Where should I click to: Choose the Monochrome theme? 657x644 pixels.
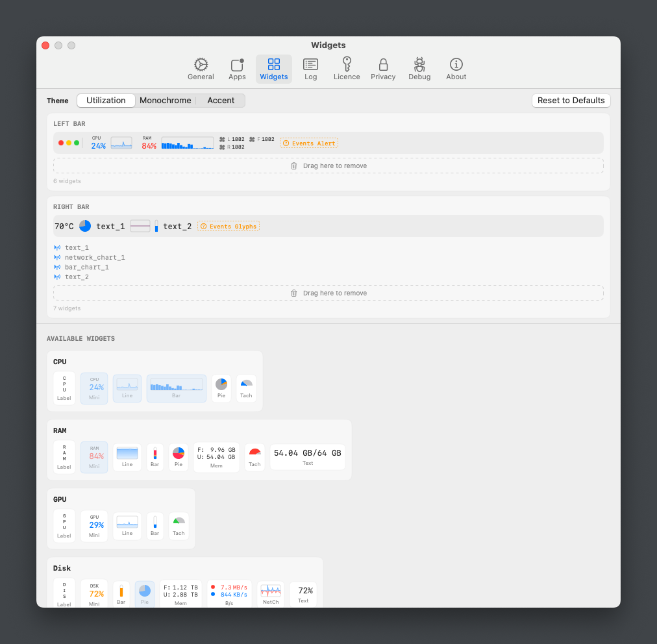click(165, 101)
